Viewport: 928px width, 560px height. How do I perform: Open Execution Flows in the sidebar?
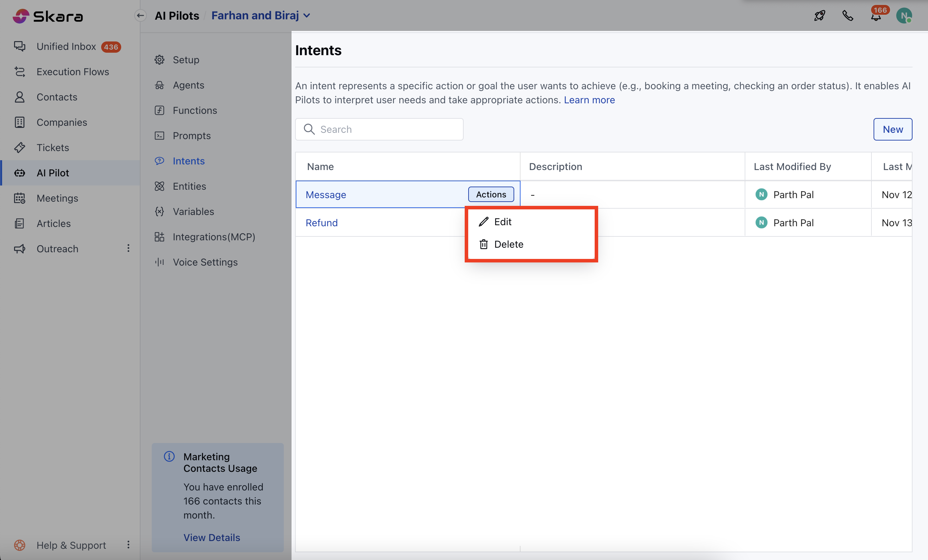point(73,72)
